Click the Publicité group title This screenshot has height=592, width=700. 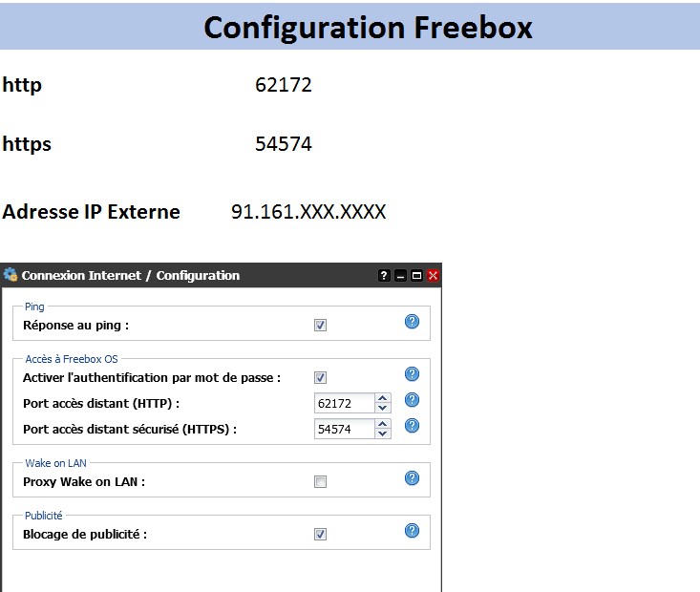(44, 516)
